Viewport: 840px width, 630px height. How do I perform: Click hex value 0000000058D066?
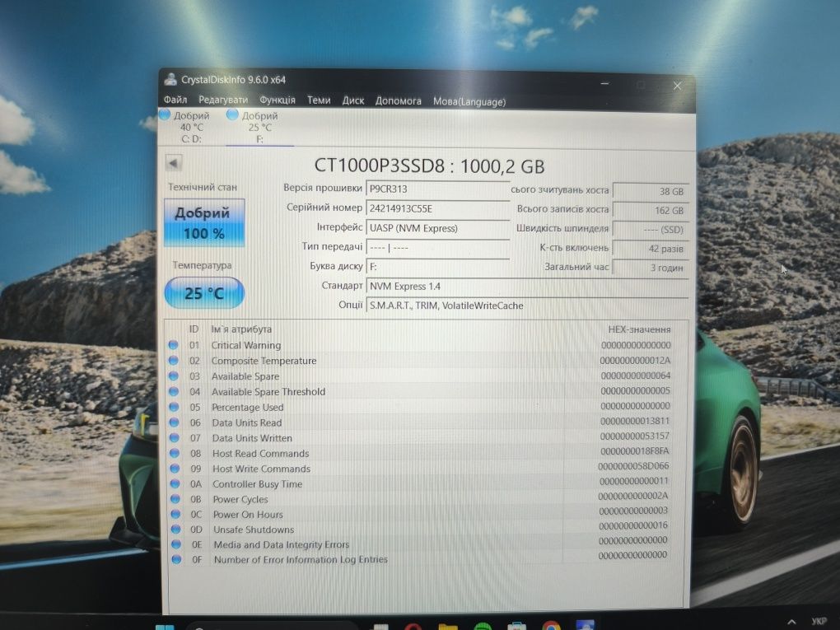click(633, 466)
